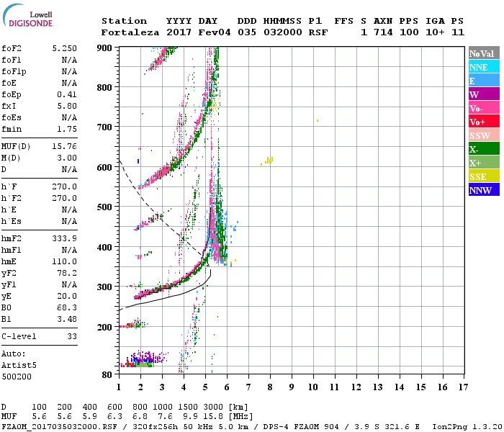Click the 10 MHz frequency axis label

(313, 387)
